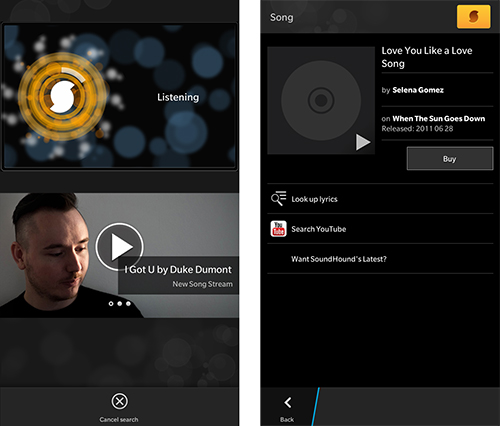Image resolution: width=500 pixels, height=426 pixels.
Task: Click the lyrics search magnifier icon
Action: coord(278,198)
